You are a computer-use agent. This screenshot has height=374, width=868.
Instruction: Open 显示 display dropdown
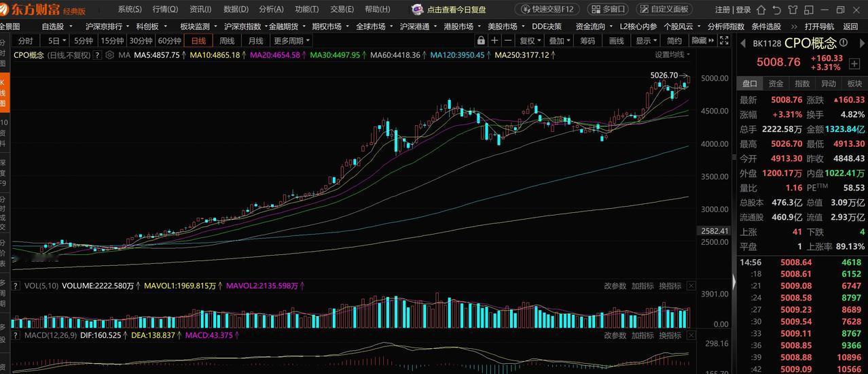tap(647, 40)
